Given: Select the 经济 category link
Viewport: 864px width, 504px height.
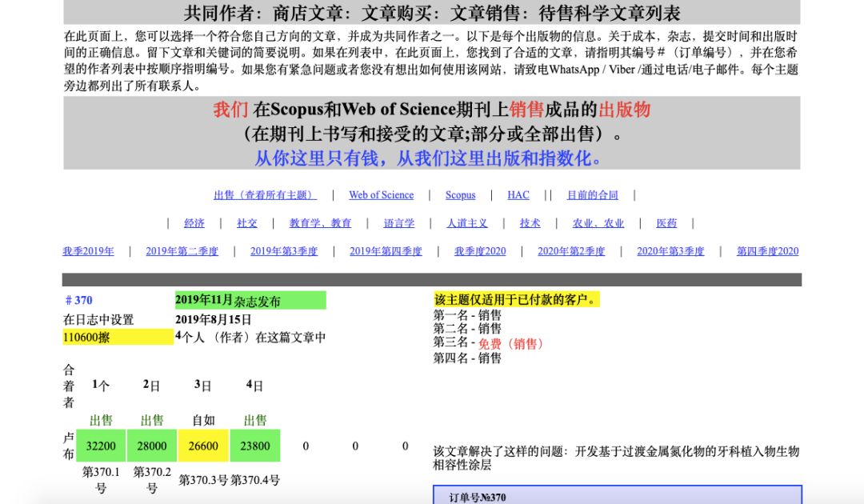Looking at the screenshot, I should (x=194, y=223).
